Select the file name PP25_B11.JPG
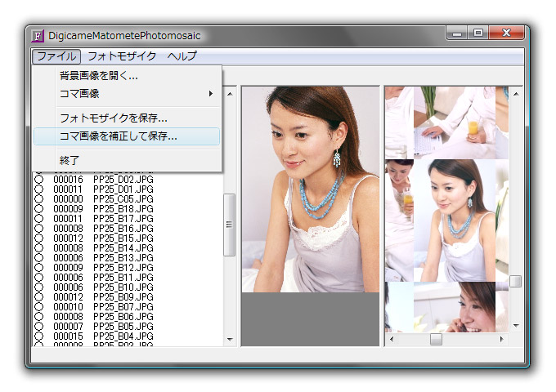This screenshot has width=556, height=392. (123, 278)
